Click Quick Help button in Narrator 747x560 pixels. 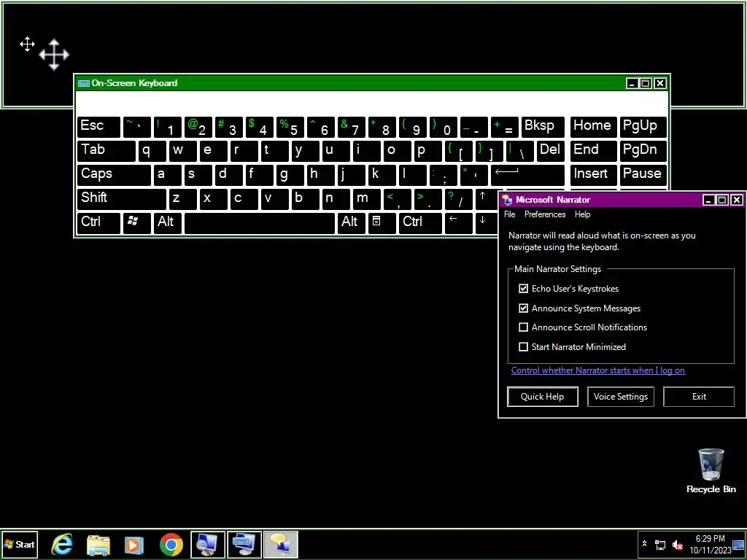click(x=542, y=397)
